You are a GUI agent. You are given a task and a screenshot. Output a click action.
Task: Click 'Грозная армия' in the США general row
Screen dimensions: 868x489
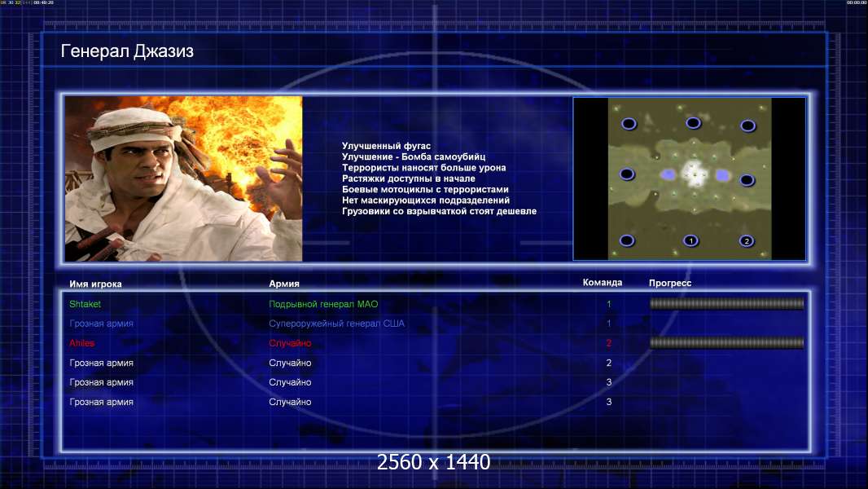pos(101,324)
